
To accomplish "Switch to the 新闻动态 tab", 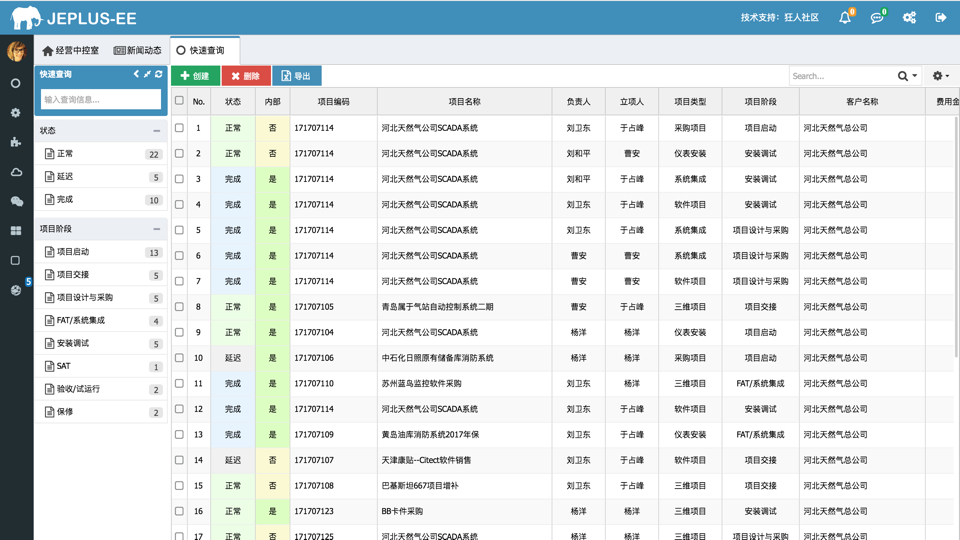I will pyautogui.click(x=138, y=50).
